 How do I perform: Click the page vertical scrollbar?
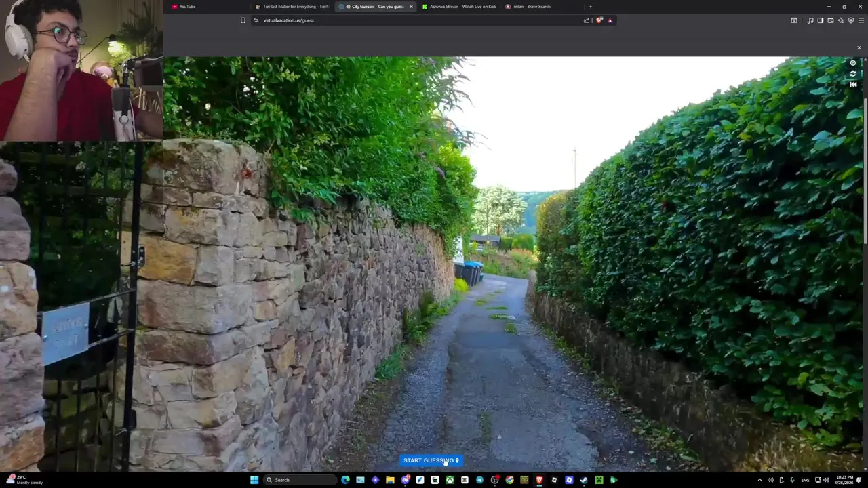(865, 169)
